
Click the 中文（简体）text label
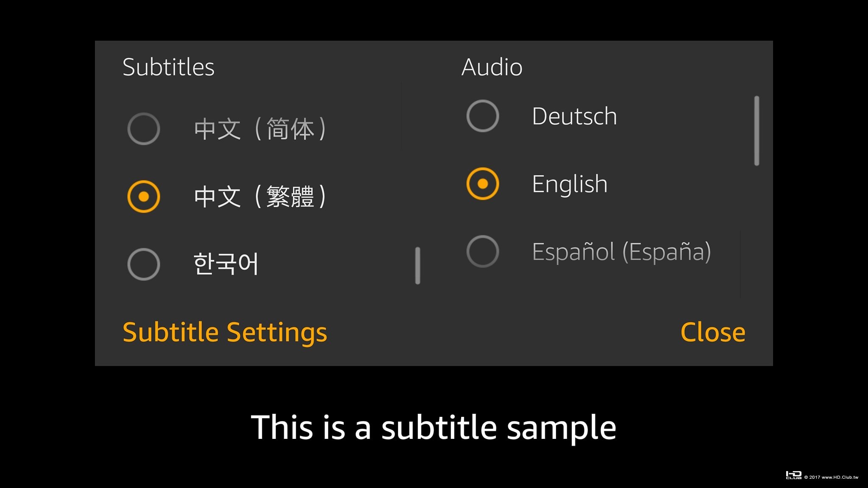tap(260, 129)
